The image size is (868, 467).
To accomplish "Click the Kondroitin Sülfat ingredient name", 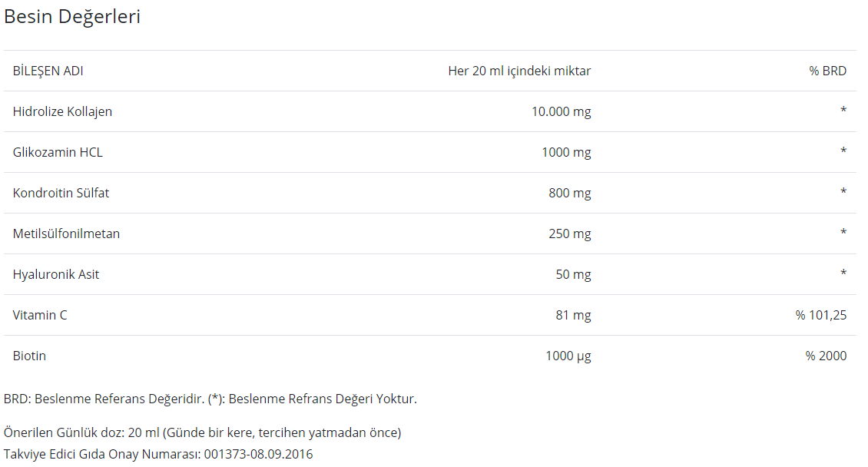I will (61, 193).
